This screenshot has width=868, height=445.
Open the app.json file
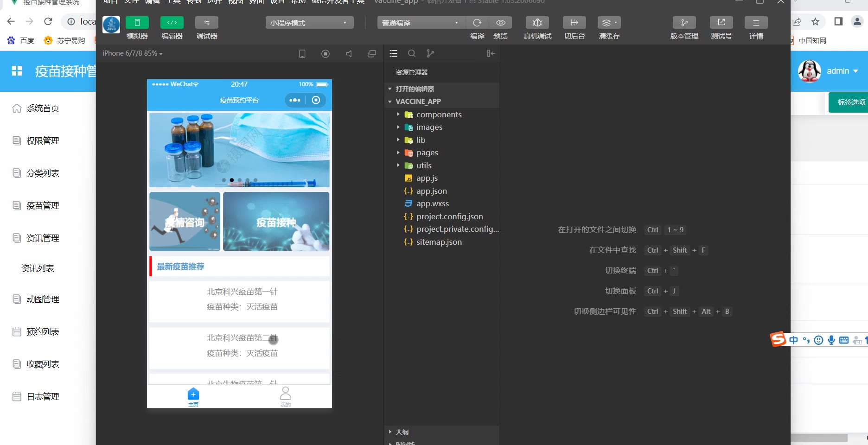click(x=431, y=191)
